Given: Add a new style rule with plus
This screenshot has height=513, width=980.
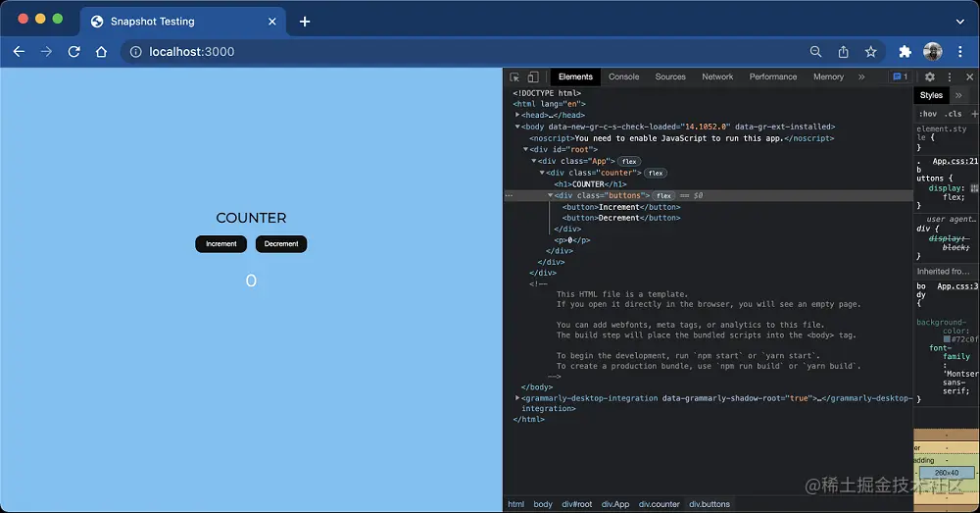Looking at the screenshot, I should (974, 114).
